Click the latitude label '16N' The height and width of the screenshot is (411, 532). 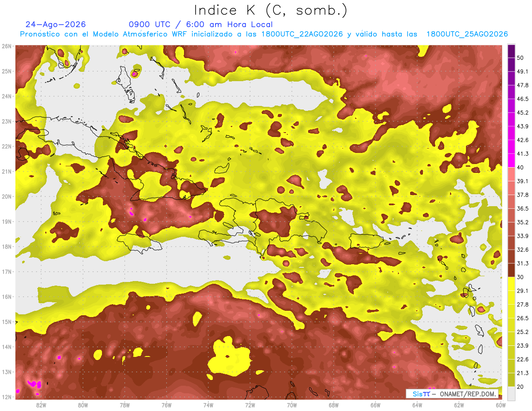7,297
